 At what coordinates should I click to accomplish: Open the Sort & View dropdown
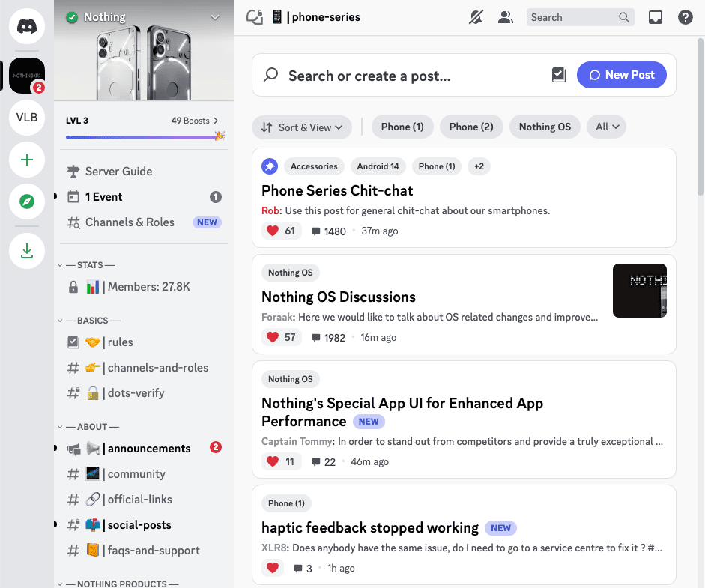point(302,127)
